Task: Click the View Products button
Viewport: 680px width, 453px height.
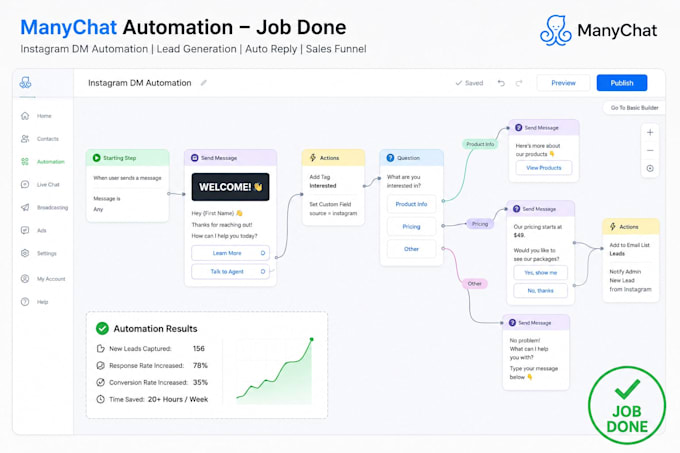Action: point(544,168)
